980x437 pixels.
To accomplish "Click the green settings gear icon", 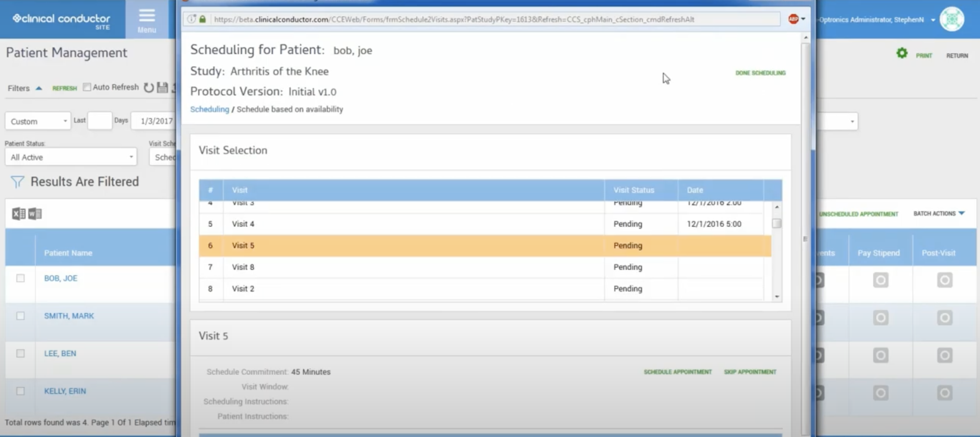I will coord(902,54).
